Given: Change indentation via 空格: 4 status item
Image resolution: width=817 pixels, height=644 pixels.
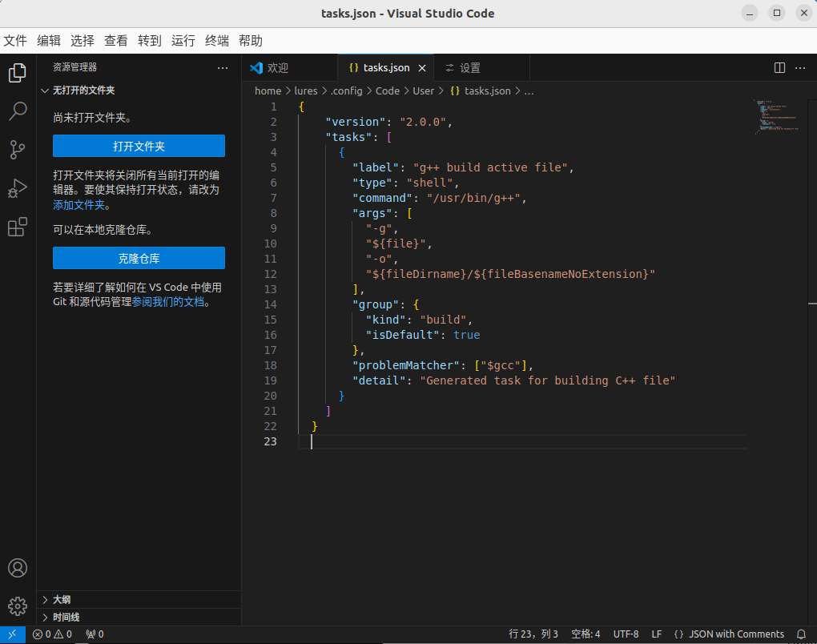Looking at the screenshot, I should (x=586, y=634).
